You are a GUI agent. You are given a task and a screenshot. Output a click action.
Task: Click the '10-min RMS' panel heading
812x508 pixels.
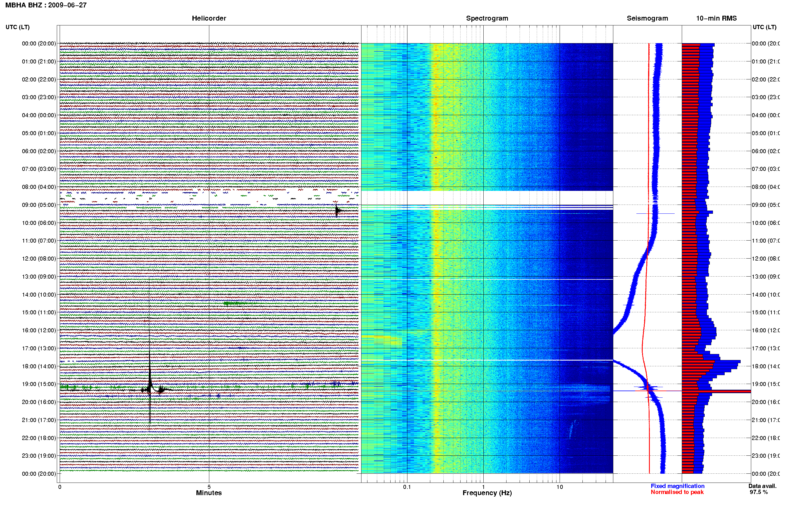(x=716, y=18)
